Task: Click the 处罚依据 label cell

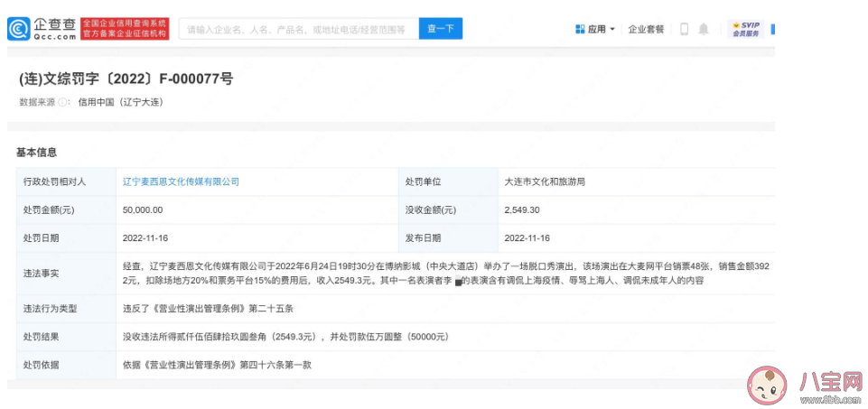Action: click(x=67, y=366)
